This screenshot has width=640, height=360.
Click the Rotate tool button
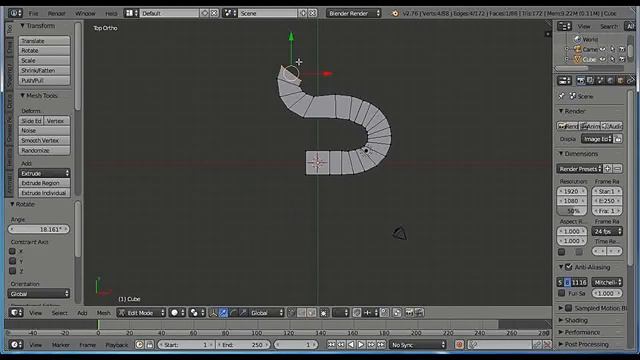click(x=44, y=51)
